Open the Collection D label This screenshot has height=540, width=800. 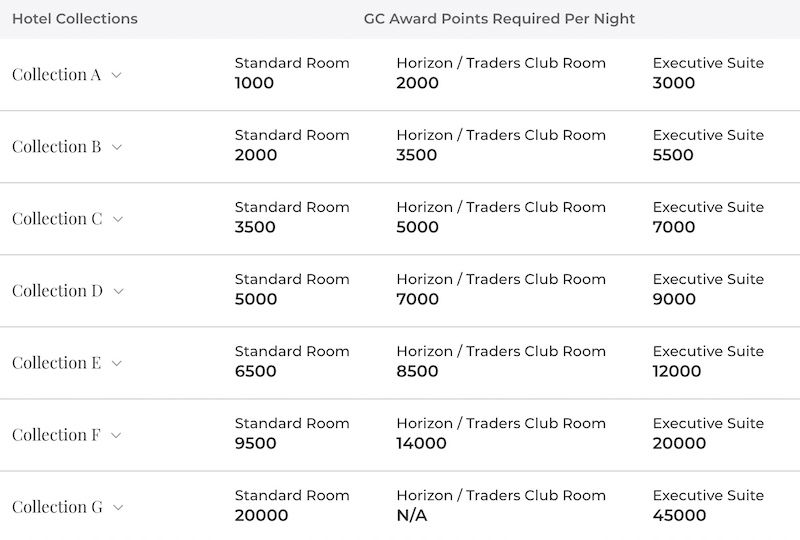(57, 290)
